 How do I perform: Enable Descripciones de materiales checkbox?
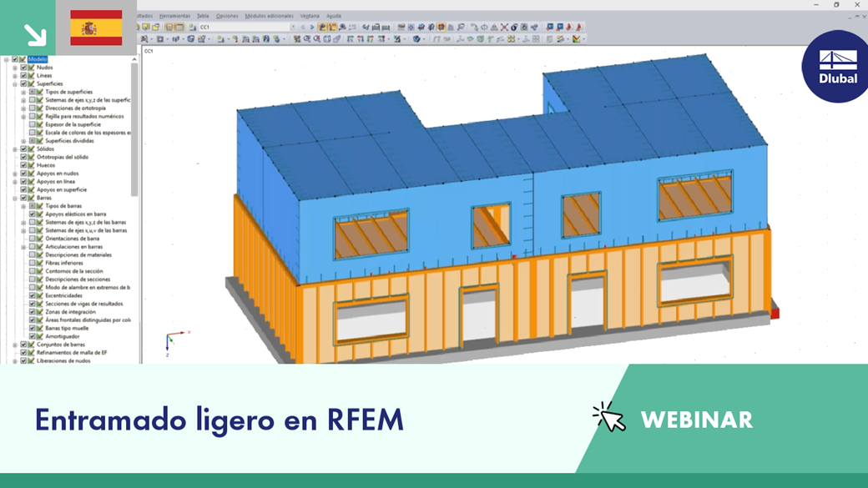click(32, 254)
